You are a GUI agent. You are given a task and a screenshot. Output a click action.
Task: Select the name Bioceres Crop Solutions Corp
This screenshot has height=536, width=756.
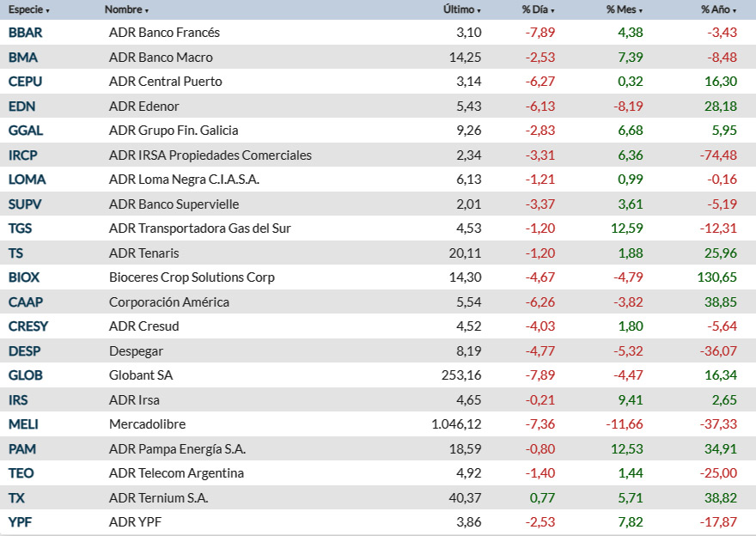192,277
